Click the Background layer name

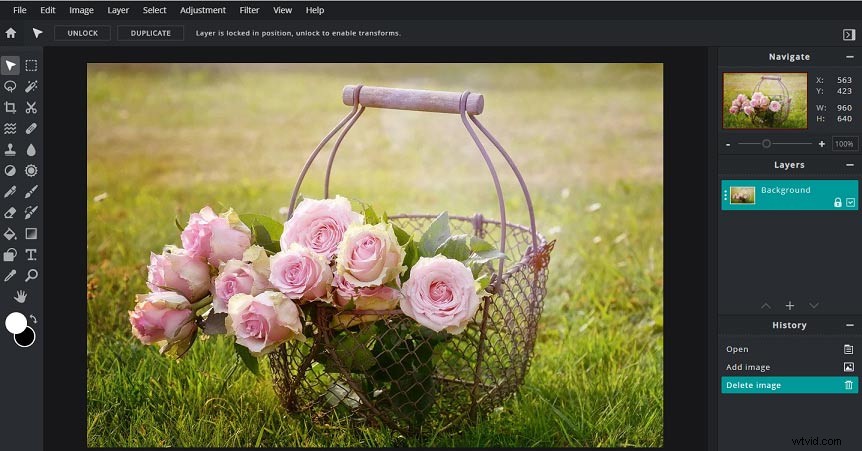click(x=786, y=190)
